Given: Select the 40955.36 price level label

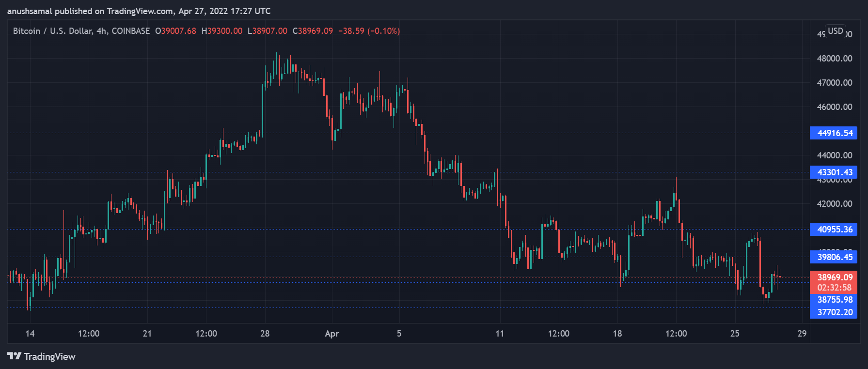Looking at the screenshot, I should (x=834, y=229).
